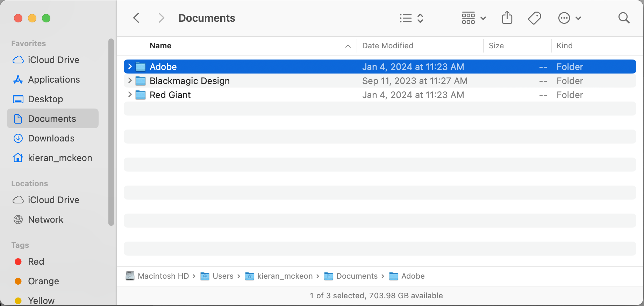Go back with the left chevron button
Viewport: 644px width, 306px height.
click(x=136, y=18)
